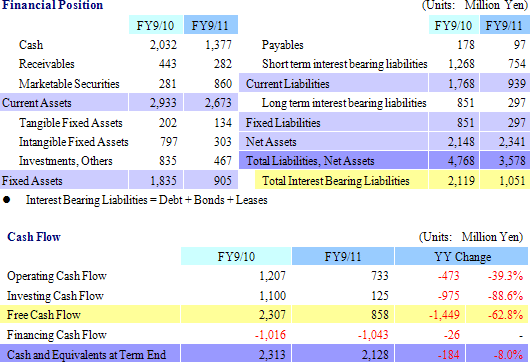This screenshot has width=530, height=362.
Task: Select Short term interest bearing liabilities label
Action: tap(344, 64)
